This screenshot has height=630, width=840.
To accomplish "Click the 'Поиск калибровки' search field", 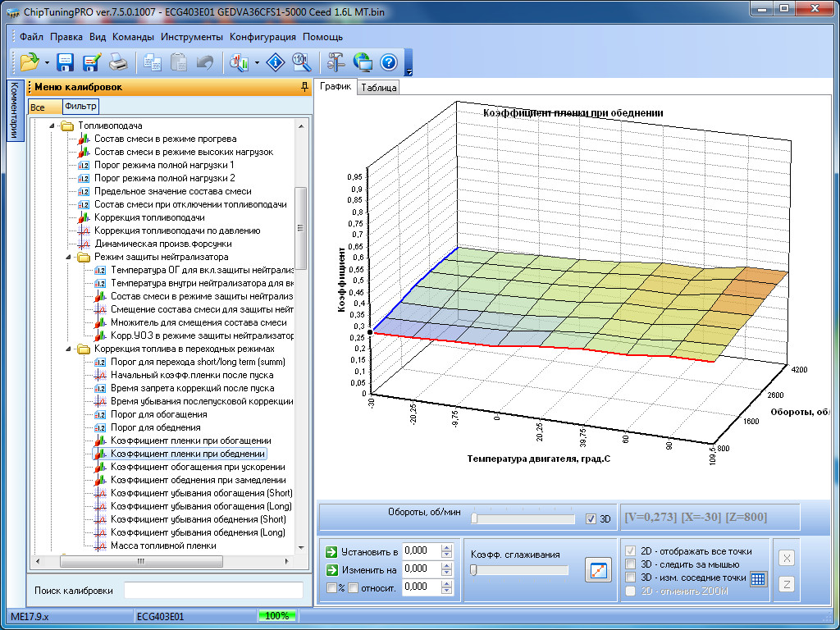I will [213, 591].
